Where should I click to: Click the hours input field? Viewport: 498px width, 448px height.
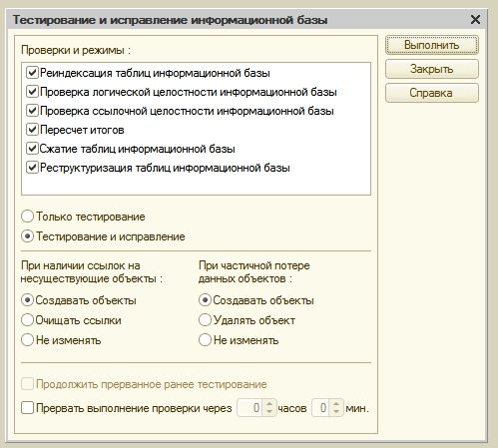coord(250,408)
